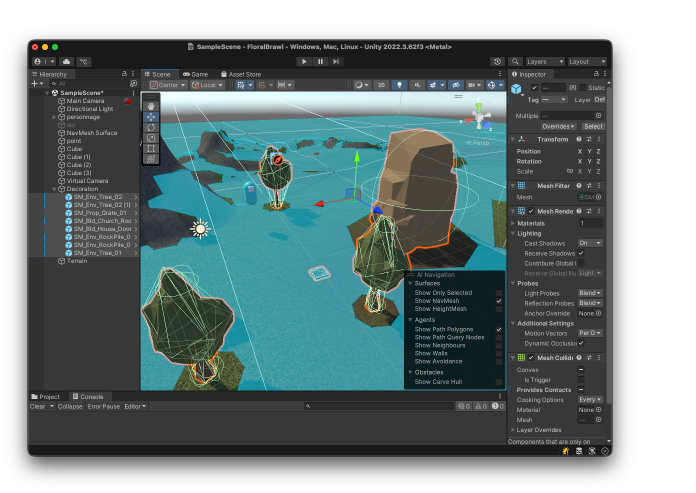The image size is (696, 493).
Task: Open the global search
Action: tap(515, 61)
